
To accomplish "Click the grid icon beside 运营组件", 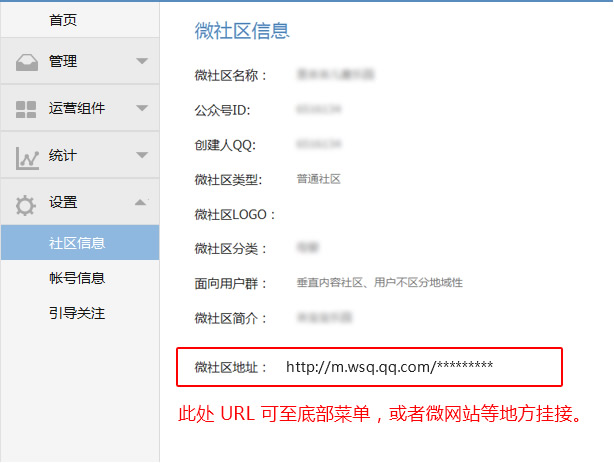I will click(x=26, y=109).
